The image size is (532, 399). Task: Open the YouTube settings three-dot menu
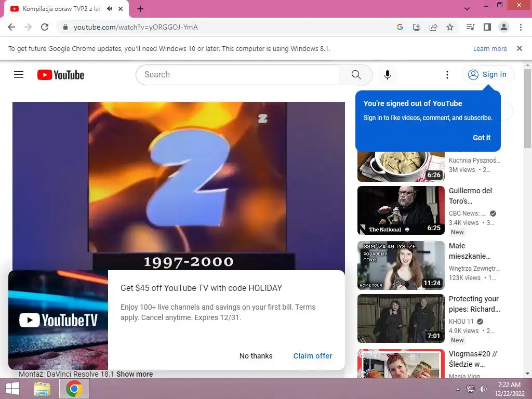(447, 75)
